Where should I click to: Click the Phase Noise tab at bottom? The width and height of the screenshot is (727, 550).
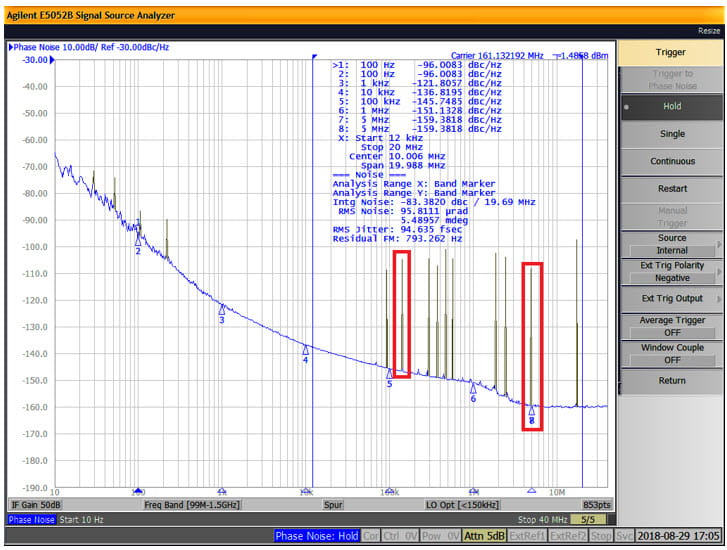pyautogui.click(x=32, y=520)
